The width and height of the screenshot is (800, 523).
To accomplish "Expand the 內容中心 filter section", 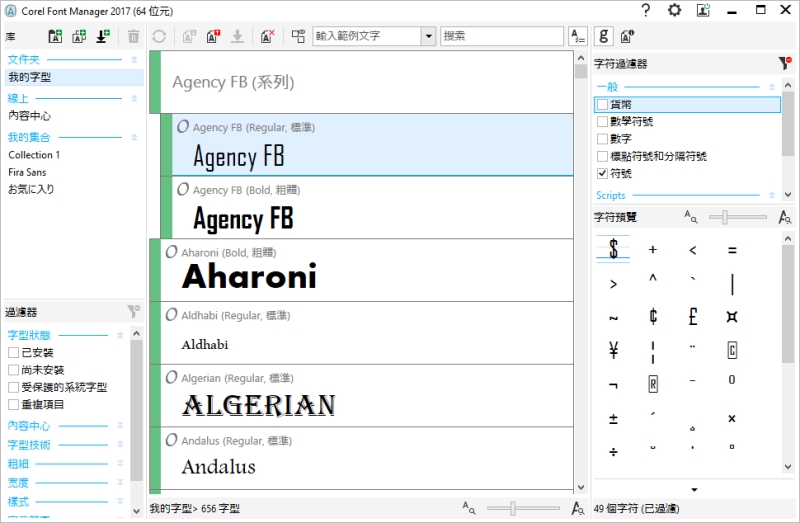I will pyautogui.click(x=120, y=425).
